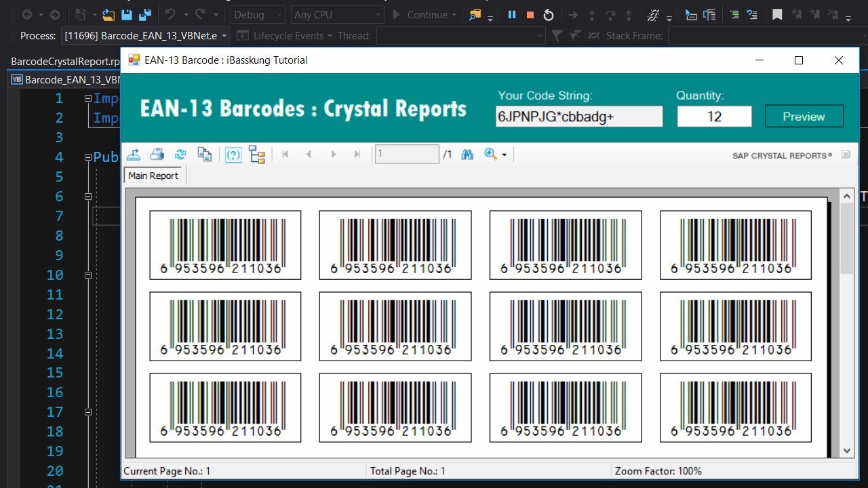Image resolution: width=868 pixels, height=488 pixels.
Task: Open Find Text with the binoculars icon
Action: tap(467, 155)
